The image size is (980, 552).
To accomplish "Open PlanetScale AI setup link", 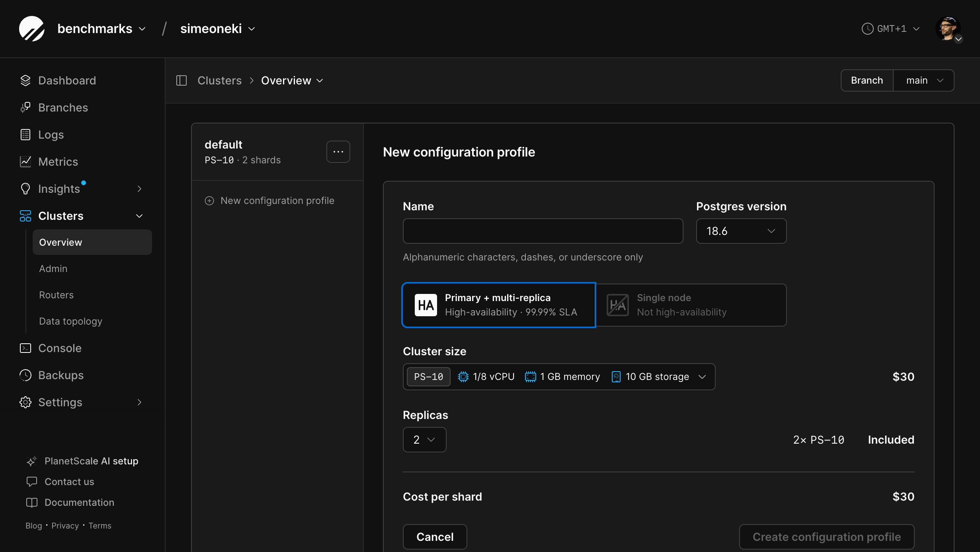I will 91,461.
